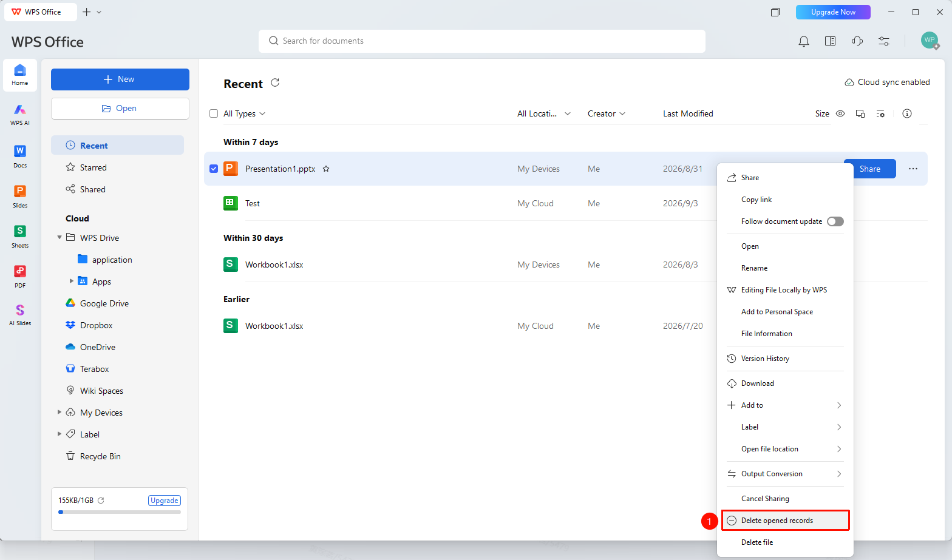The image size is (952, 560).
Task: Open the headset support icon
Action: [x=857, y=41]
